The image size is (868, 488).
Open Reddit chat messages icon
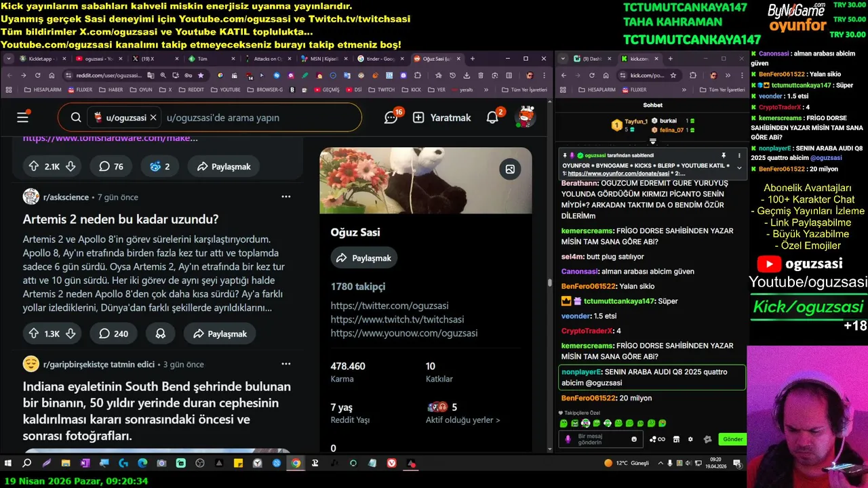[391, 117]
